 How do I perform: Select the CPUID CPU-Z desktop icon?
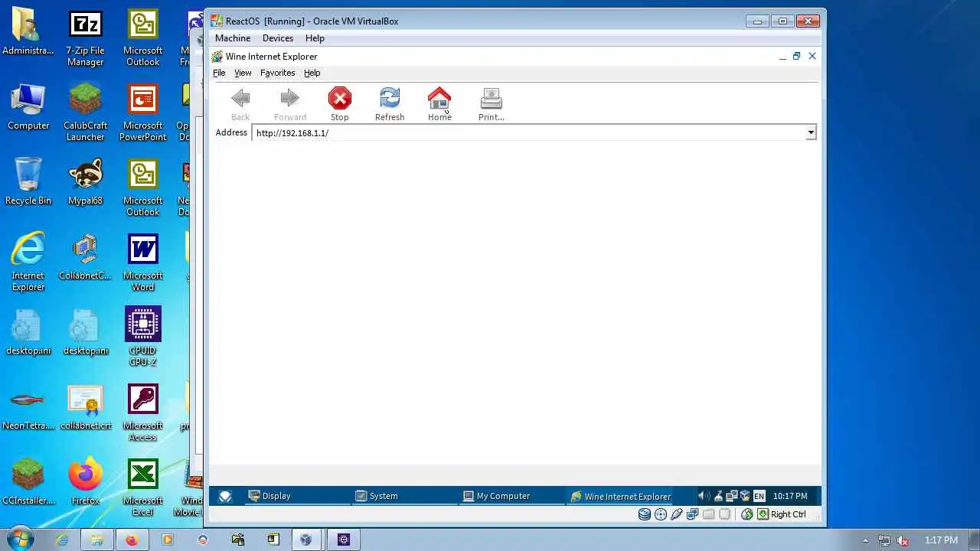point(143,337)
